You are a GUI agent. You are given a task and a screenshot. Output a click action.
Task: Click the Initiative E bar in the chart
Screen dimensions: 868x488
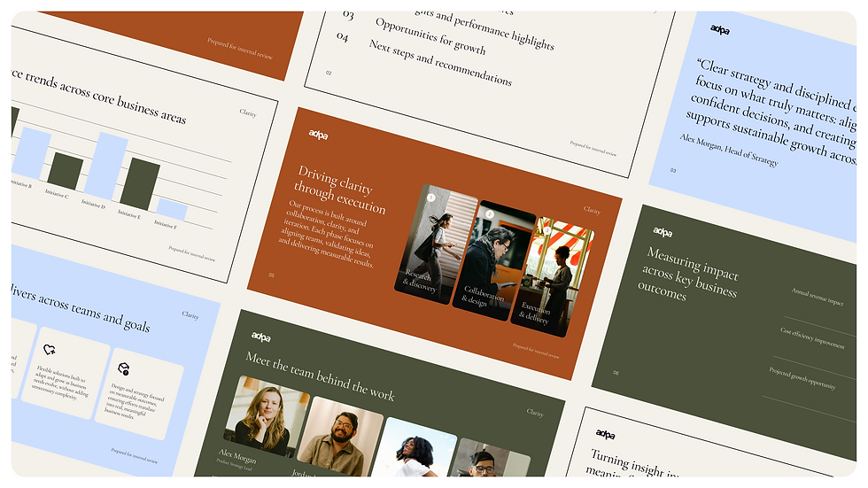click(140, 184)
